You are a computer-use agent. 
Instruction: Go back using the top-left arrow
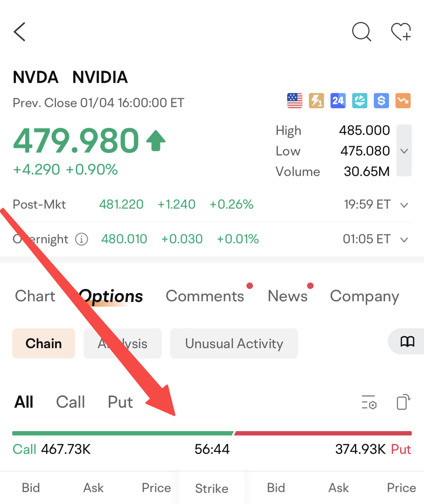[x=20, y=32]
